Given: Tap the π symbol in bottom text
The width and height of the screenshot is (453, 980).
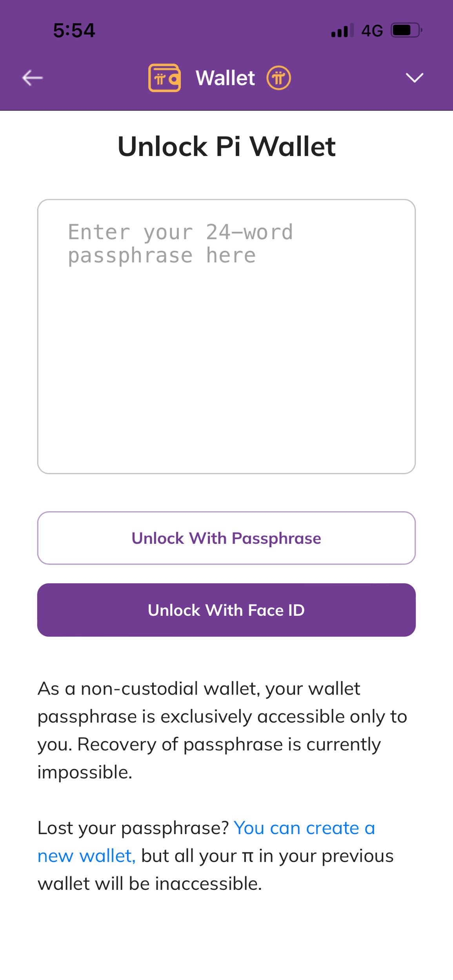Looking at the screenshot, I should click(x=247, y=856).
